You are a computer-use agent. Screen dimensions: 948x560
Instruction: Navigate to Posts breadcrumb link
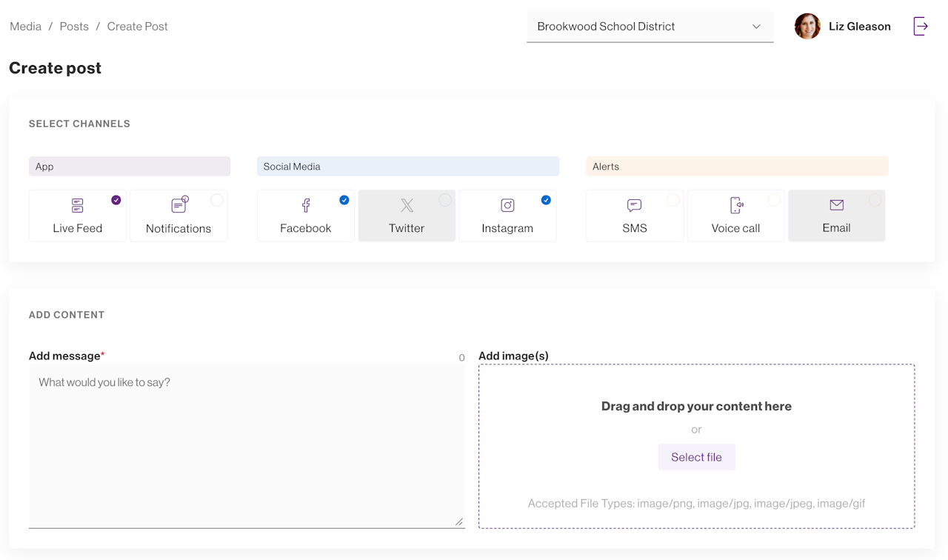click(x=74, y=27)
